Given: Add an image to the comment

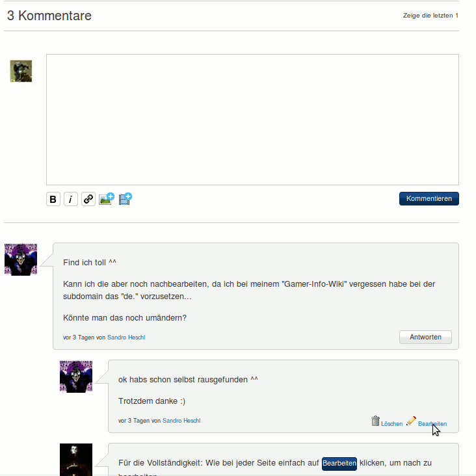Looking at the screenshot, I should [106, 199].
